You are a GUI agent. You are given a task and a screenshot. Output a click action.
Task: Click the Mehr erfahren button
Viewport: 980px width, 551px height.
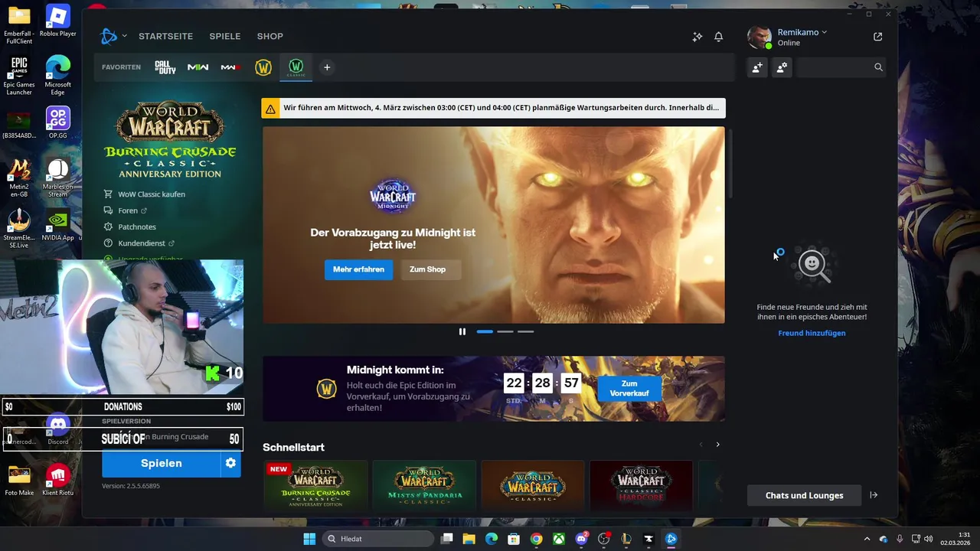[358, 269]
